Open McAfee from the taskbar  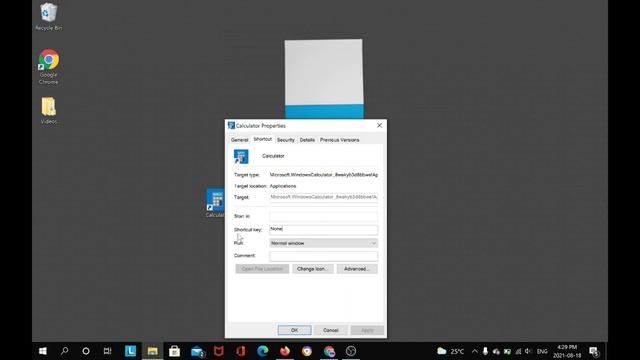pos(219,351)
